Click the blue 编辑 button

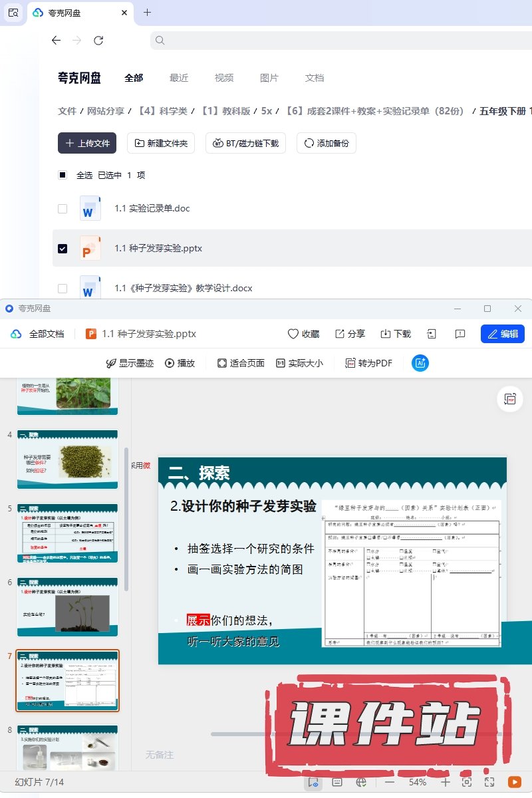502,334
